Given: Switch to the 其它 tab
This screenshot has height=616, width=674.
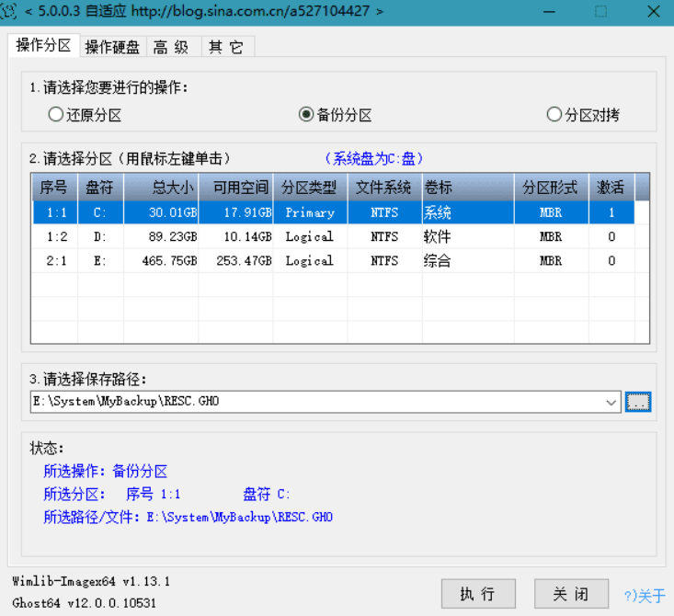Looking at the screenshot, I should [225, 48].
